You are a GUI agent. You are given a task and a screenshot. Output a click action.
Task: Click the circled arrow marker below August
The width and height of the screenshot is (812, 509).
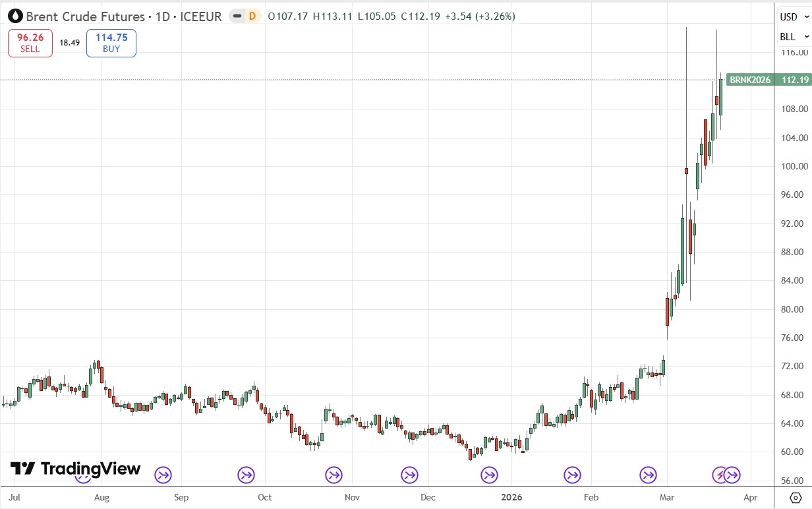pos(84,474)
